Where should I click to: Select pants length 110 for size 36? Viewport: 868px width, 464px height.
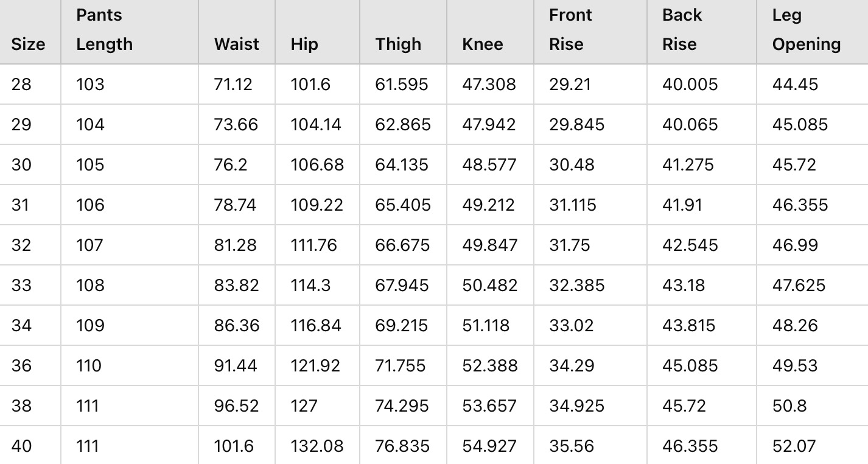pyautogui.click(x=89, y=366)
